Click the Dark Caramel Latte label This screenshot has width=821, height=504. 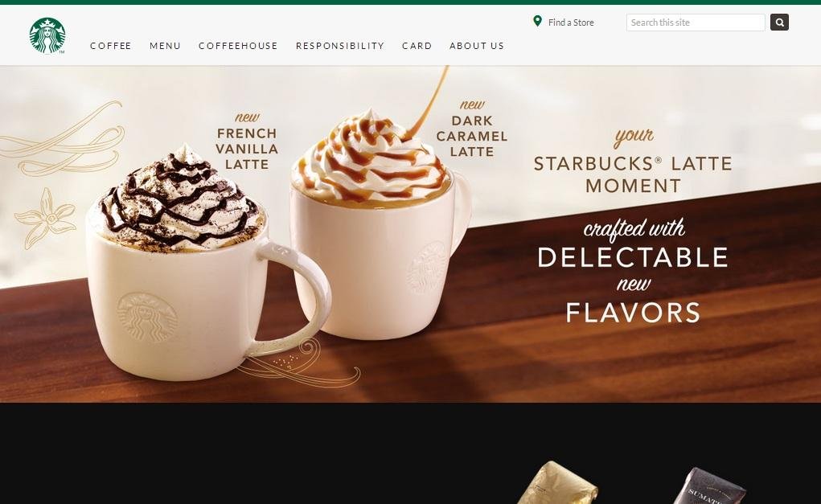[x=472, y=129]
